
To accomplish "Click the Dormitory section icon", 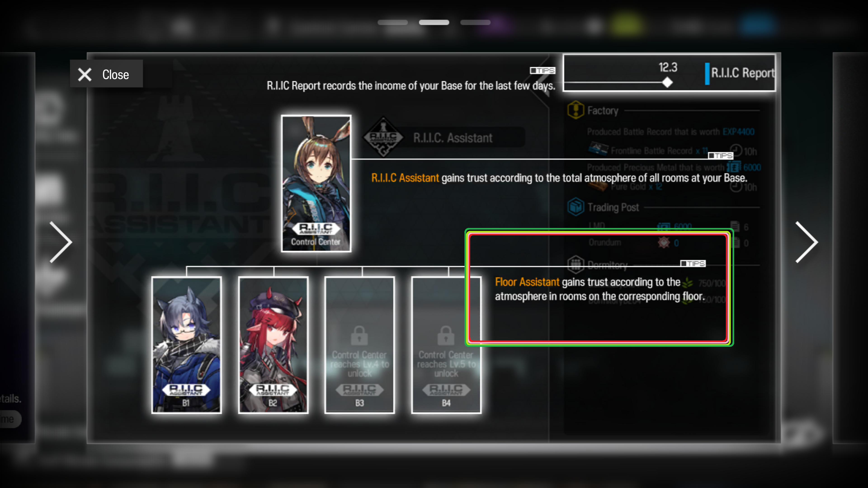I will pos(576,265).
